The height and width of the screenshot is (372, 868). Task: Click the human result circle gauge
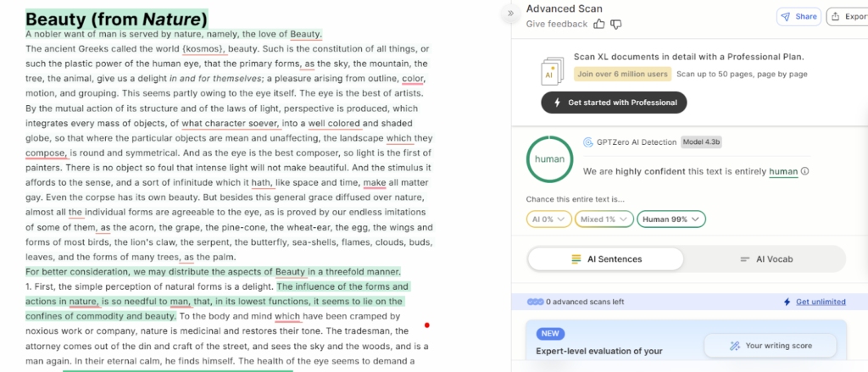pyautogui.click(x=549, y=158)
